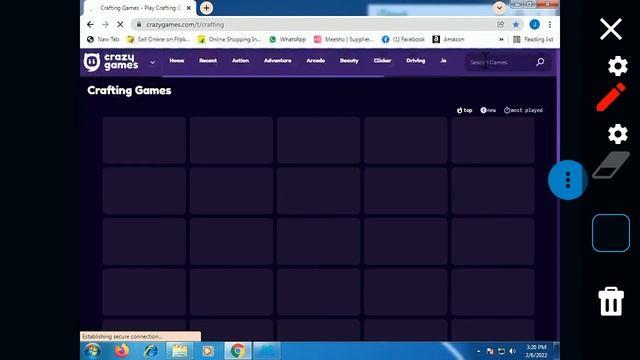Sort games by new
640x360 pixels.
click(488, 110)
